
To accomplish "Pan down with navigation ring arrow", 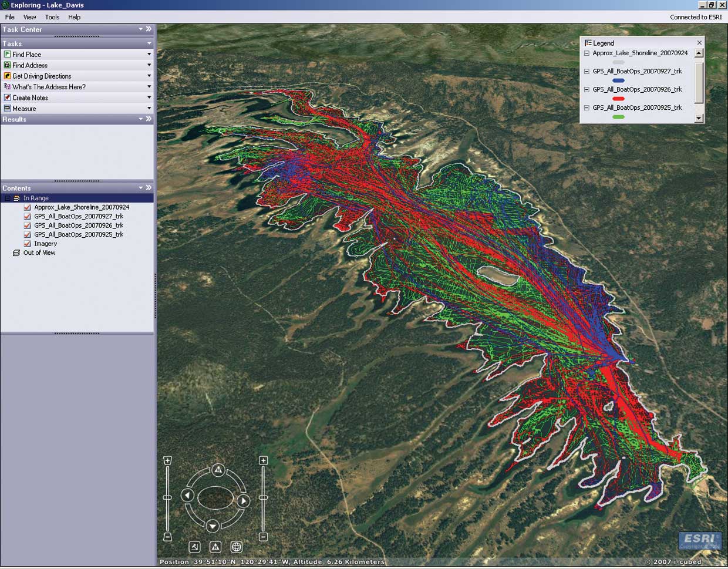I will 213,526.
